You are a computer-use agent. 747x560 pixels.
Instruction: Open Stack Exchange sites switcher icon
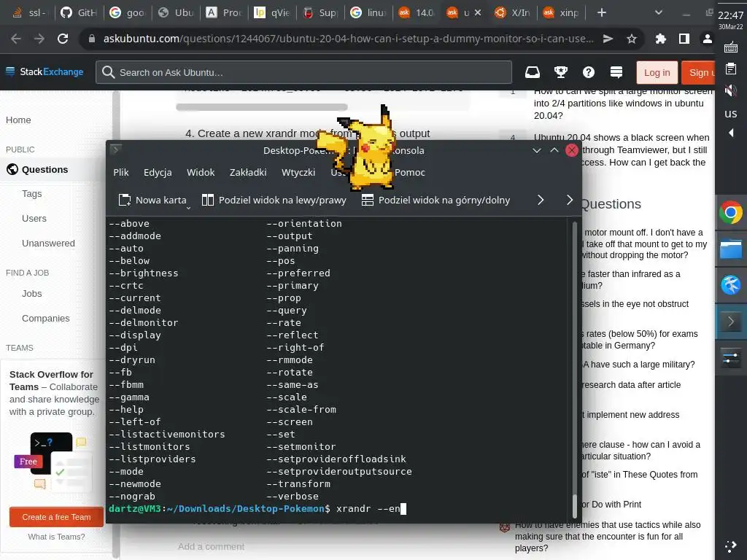pos(616,72)
